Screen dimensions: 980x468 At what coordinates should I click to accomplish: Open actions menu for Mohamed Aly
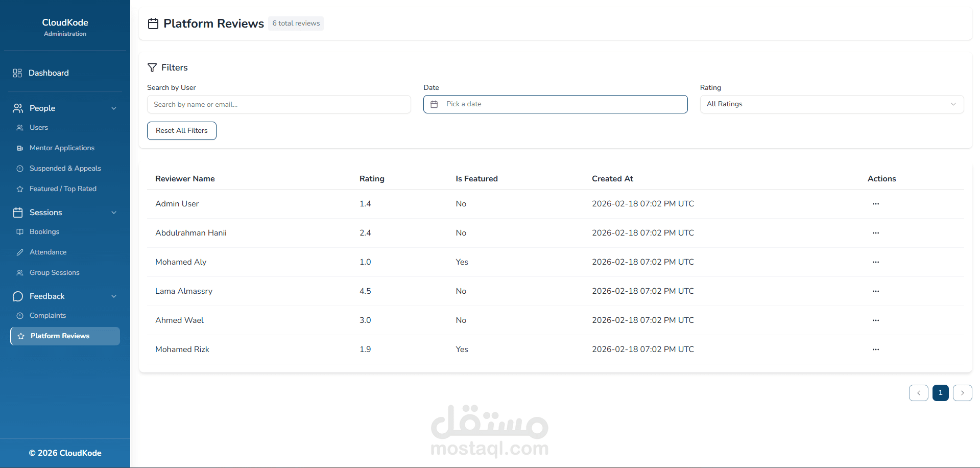coord(876,262)
